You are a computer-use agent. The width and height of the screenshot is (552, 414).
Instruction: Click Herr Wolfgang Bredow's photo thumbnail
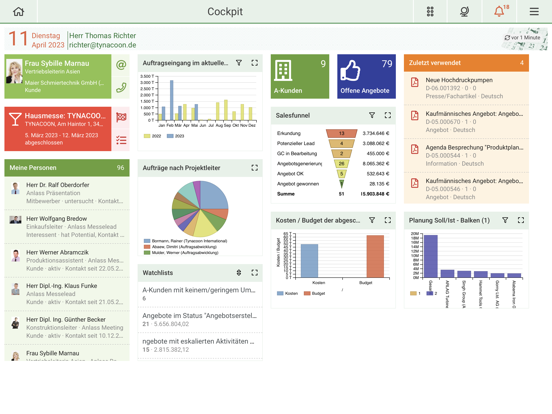tap(15, 220)
